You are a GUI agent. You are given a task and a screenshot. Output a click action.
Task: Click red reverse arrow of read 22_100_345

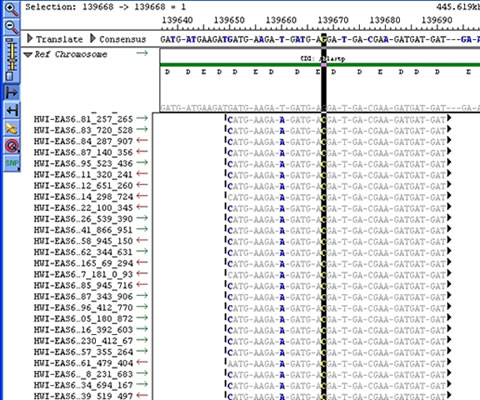[x=142, y=207]
